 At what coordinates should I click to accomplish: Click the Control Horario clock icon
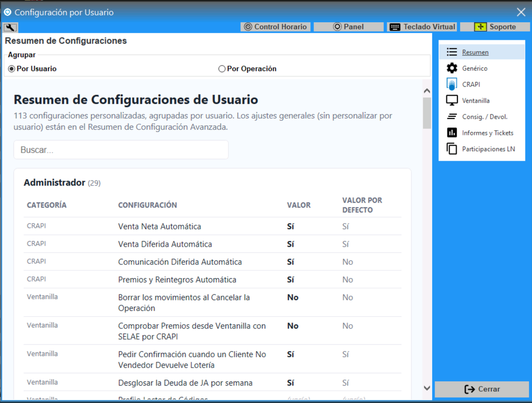(248, 27)
